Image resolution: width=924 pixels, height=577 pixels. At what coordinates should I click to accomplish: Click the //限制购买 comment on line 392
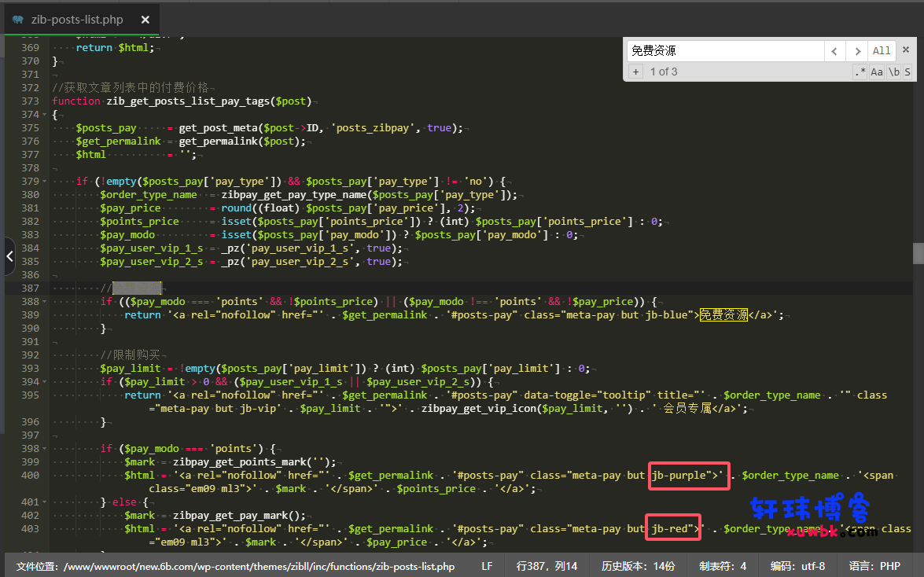[x=131, y=355]
